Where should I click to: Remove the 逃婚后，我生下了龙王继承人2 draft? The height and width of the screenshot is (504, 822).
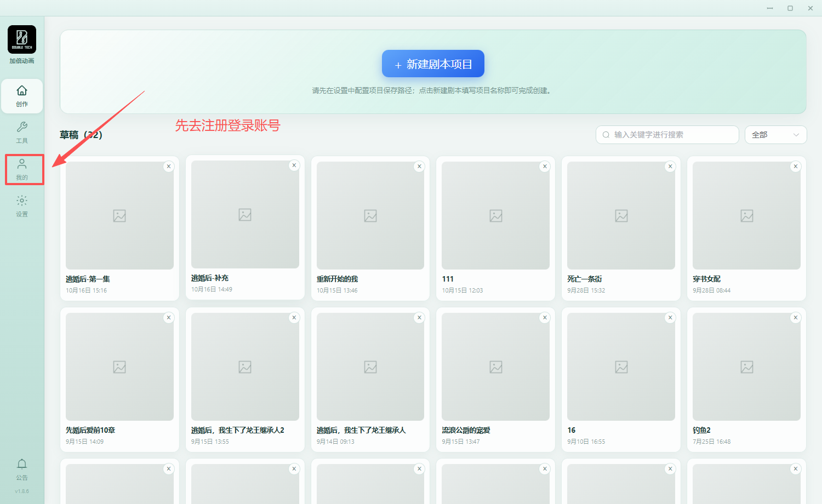(x=294, y=318)
